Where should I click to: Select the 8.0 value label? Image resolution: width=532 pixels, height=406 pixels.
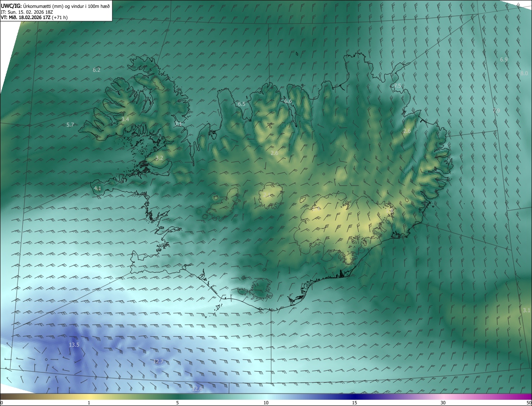click(524, 73)
